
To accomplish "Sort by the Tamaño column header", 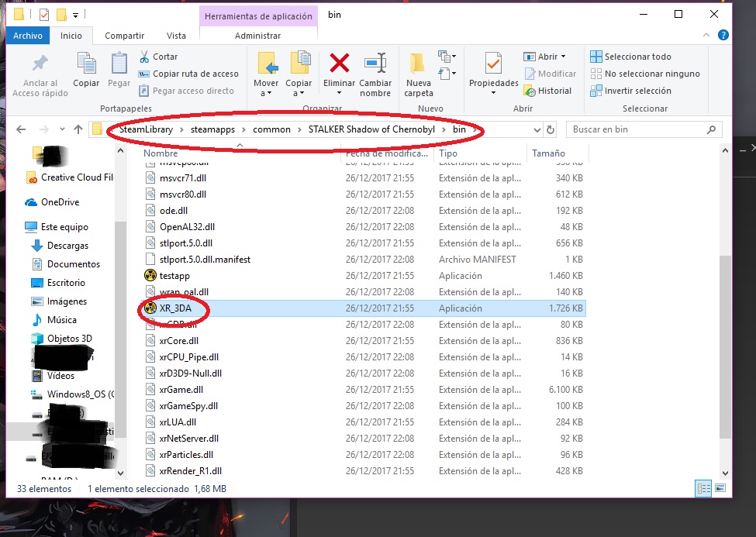I will coord(548,153).
